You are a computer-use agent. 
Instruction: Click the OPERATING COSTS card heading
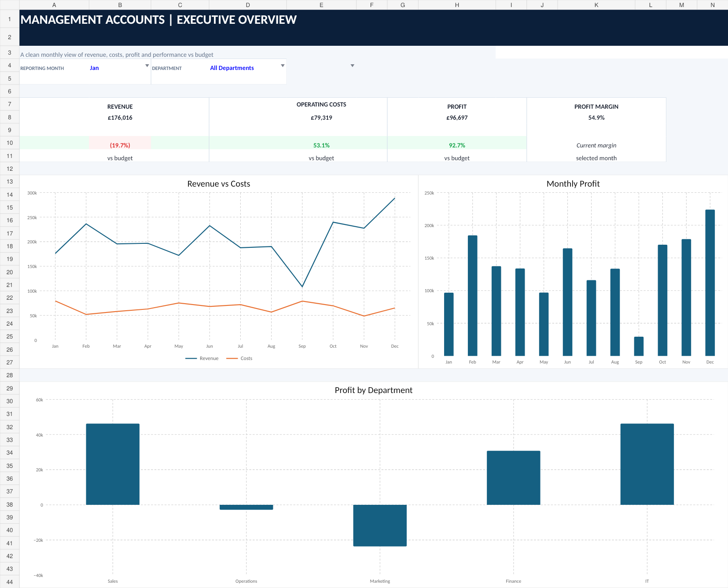click(321, 105)
